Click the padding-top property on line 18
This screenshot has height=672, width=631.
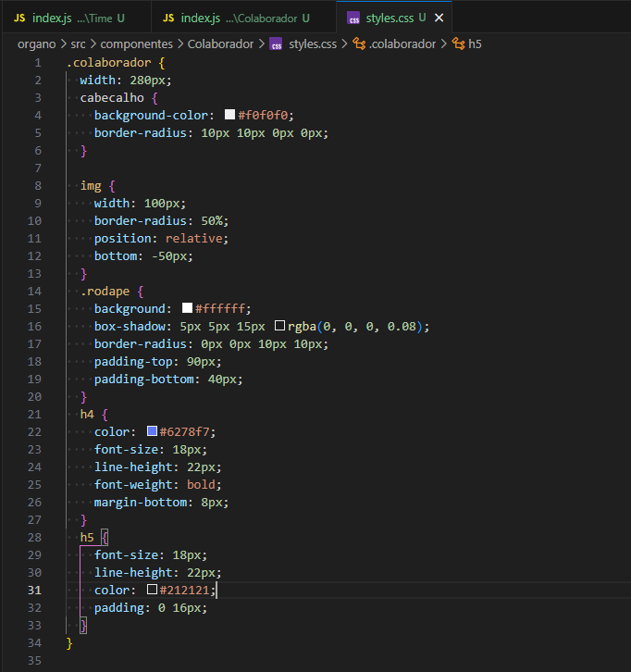tap(133, 361)
